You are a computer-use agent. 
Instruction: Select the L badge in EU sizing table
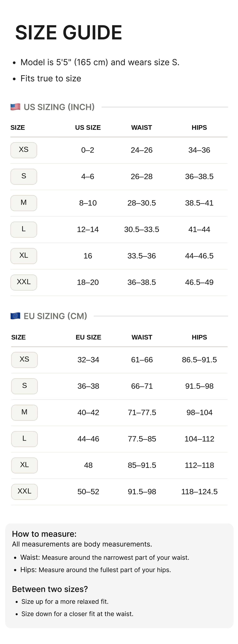24,439
